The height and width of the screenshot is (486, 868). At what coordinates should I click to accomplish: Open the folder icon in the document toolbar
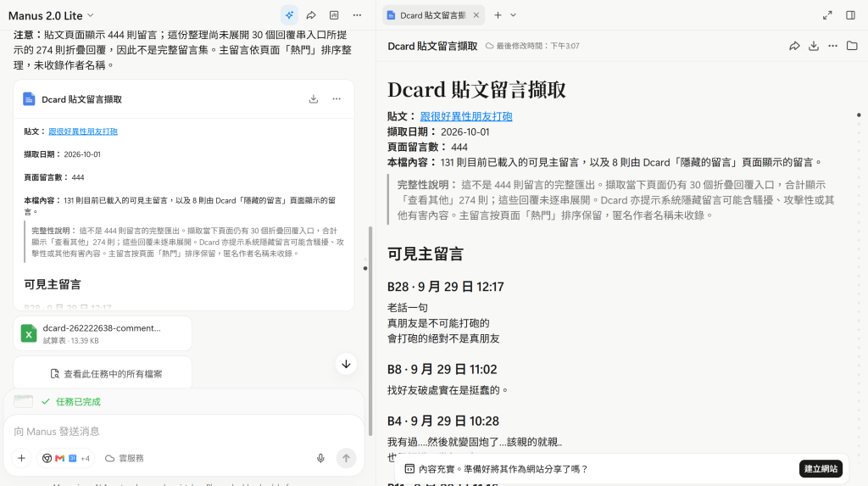(x=853, y=46)
